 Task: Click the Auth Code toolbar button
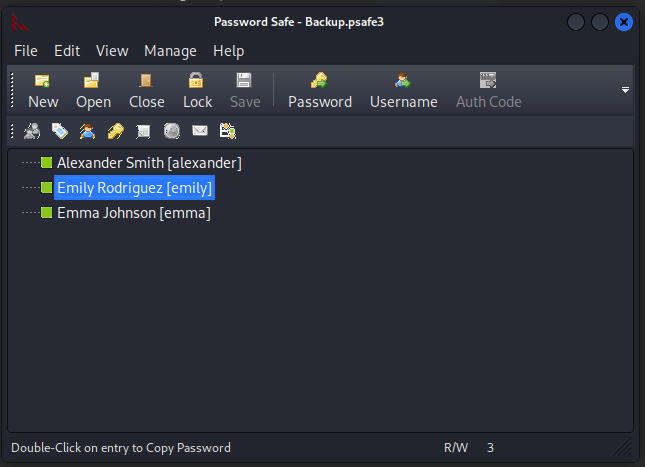coord(488,91)
